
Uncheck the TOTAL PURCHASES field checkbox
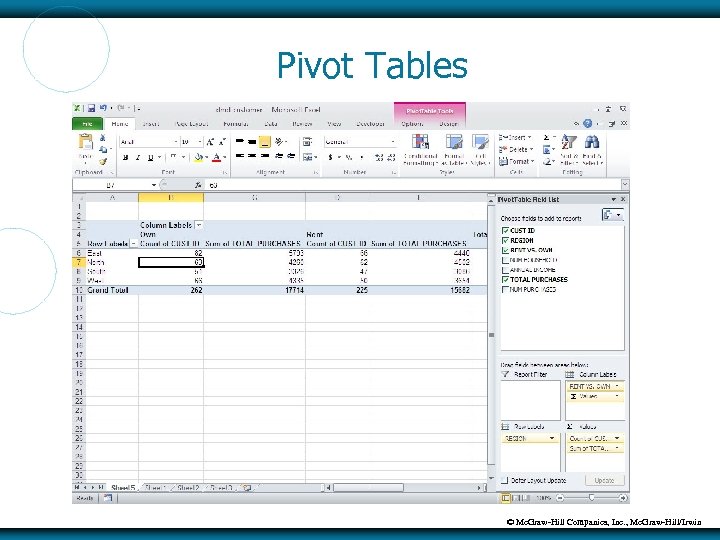coord(506,280)
